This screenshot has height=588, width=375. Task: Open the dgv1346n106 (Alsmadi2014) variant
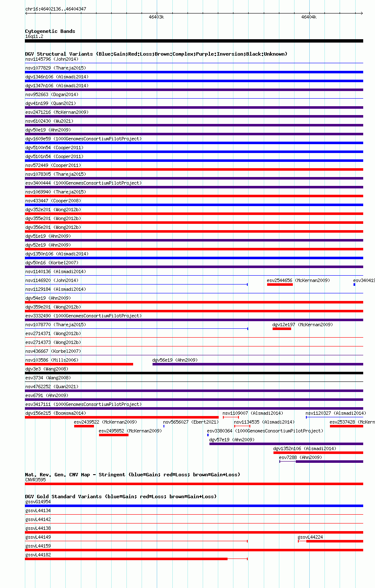pos(56,77)
